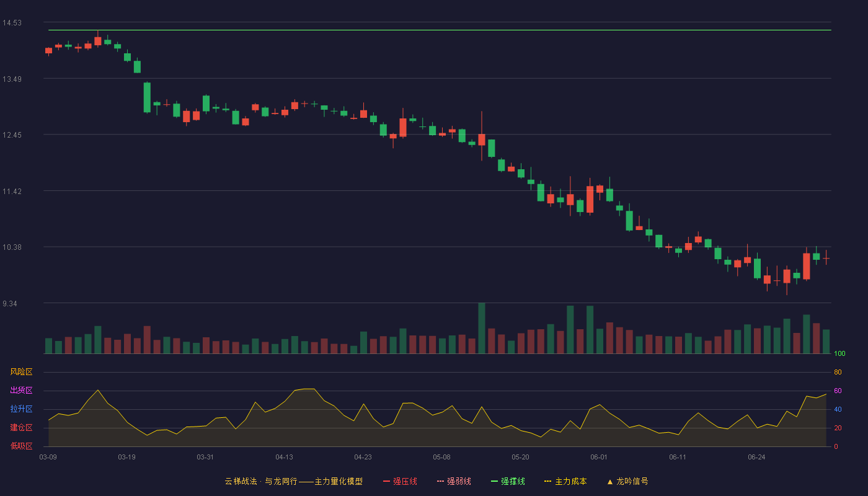
Task: Click the tallest volume bar in the volume panel
Action: point(482,328)
